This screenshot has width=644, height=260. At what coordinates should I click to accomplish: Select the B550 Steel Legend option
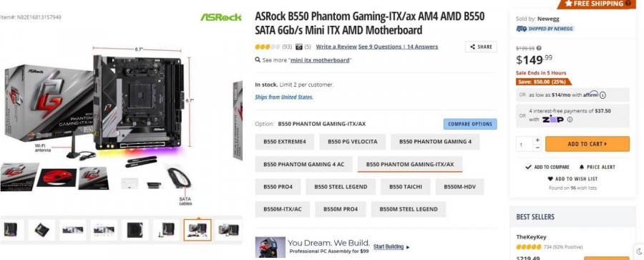(341, 187)
